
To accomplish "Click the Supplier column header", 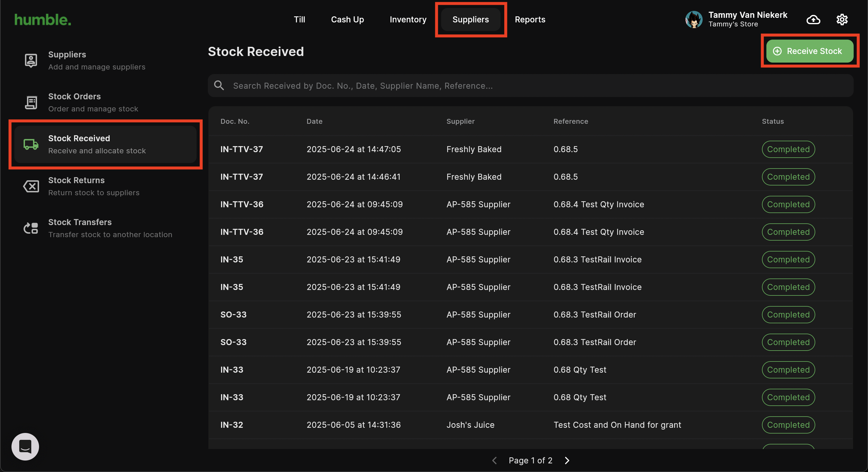I will (460, 121).
